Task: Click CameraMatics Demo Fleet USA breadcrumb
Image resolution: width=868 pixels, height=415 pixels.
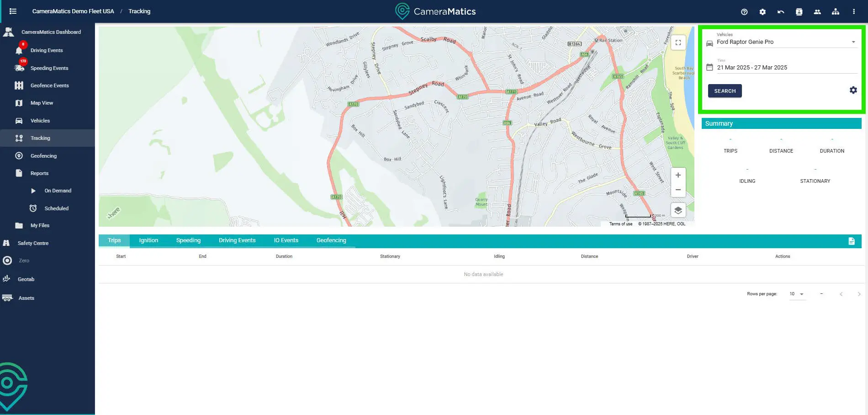Action: point(73,11)
